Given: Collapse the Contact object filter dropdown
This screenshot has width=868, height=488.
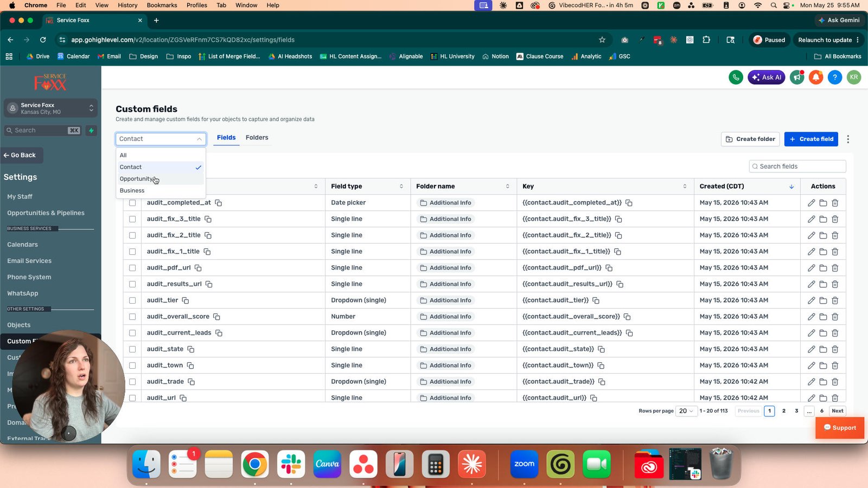Looking at the screenshot, I should [161, 139].
